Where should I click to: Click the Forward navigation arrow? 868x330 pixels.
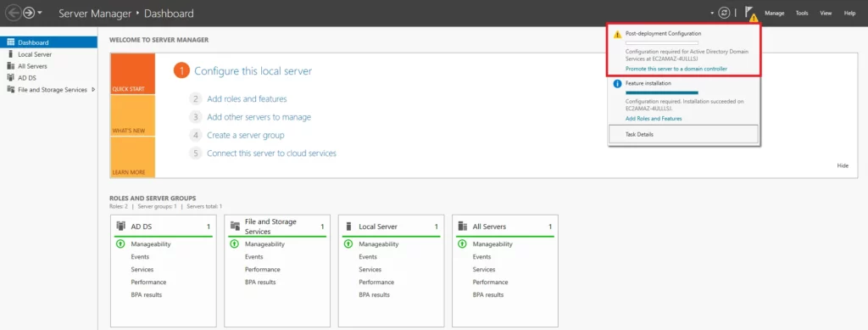(x=29, y=13)
